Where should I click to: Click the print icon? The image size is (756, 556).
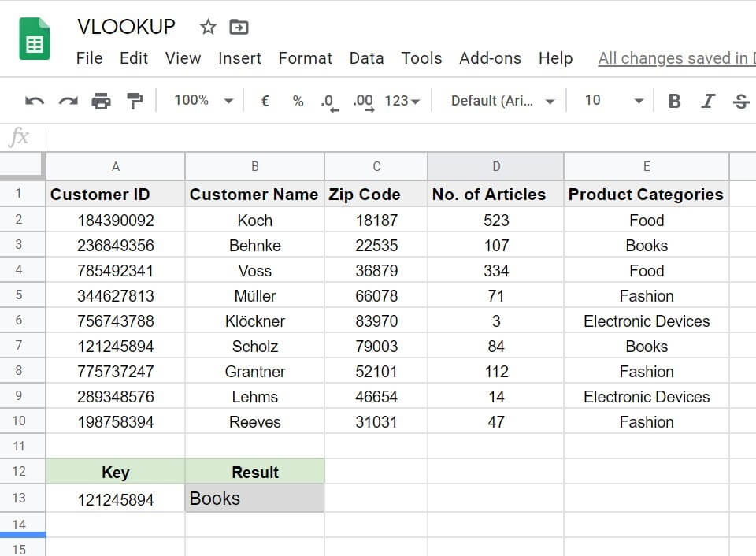coord(102,101)
